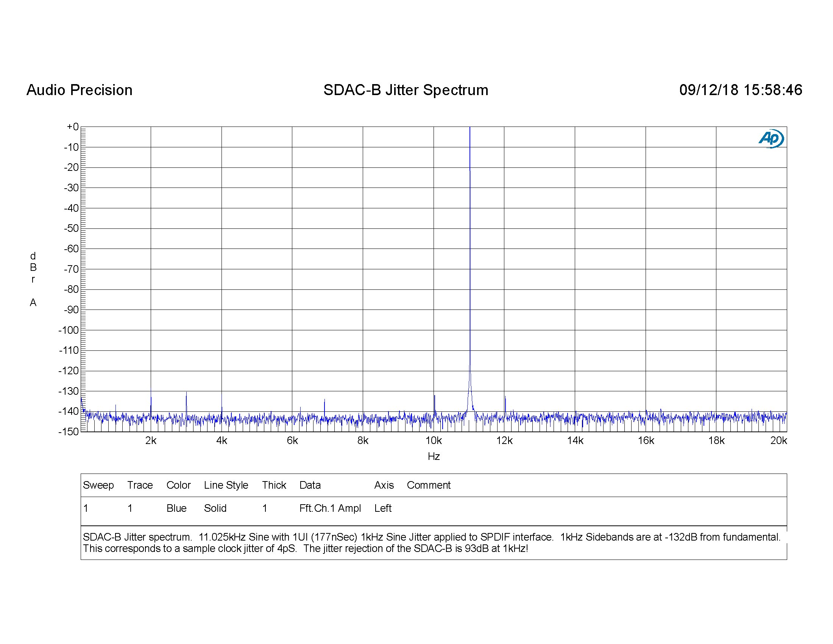Click the -100 dB axis label

[69, 330]
